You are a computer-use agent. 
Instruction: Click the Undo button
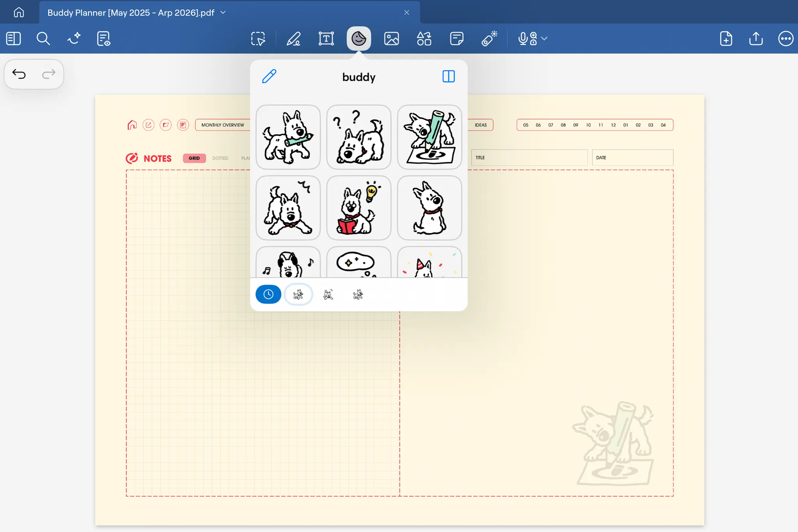[x=19, y=74]
